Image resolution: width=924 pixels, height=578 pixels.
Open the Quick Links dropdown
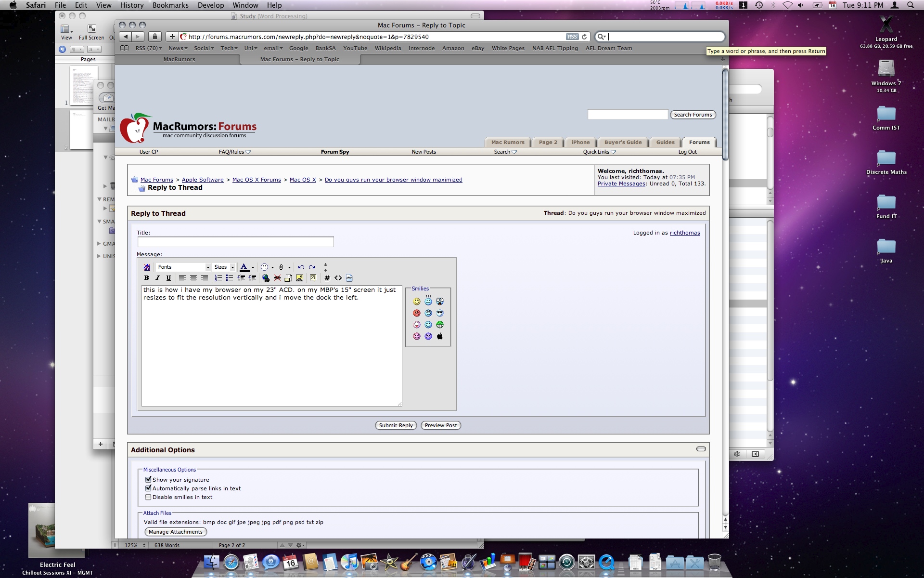point(599,152)
